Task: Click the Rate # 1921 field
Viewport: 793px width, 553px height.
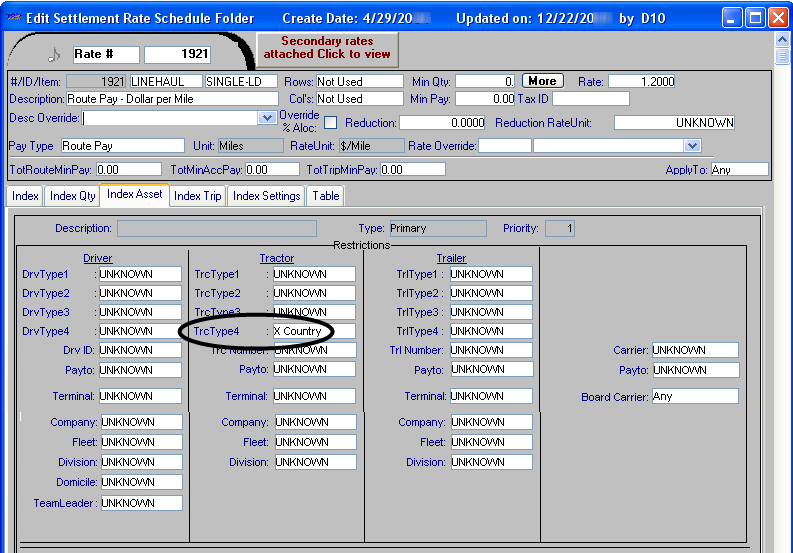Action: tap(178, 54)
